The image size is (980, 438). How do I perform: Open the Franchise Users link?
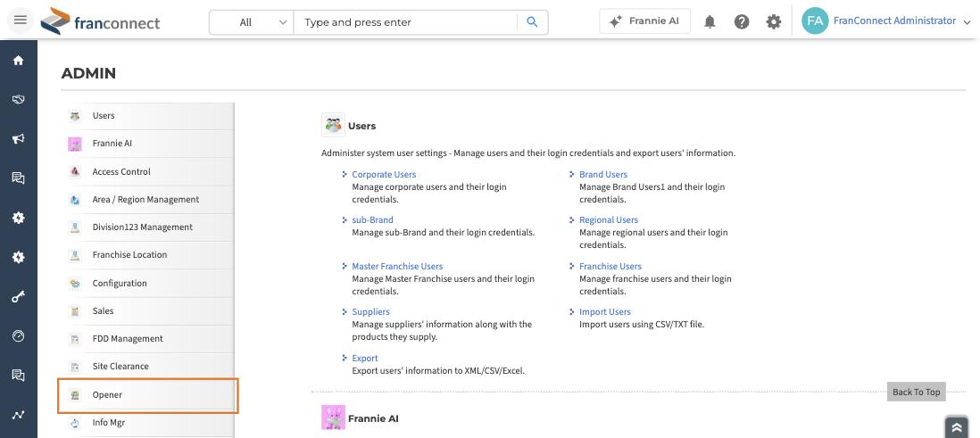610,266
